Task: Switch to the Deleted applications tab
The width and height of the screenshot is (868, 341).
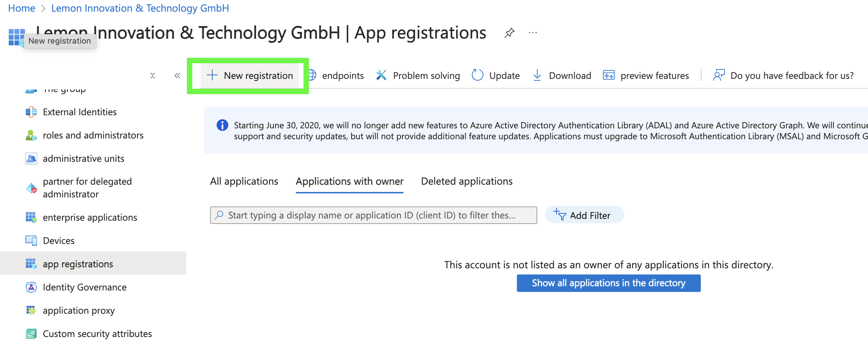Action: (467, 181)
